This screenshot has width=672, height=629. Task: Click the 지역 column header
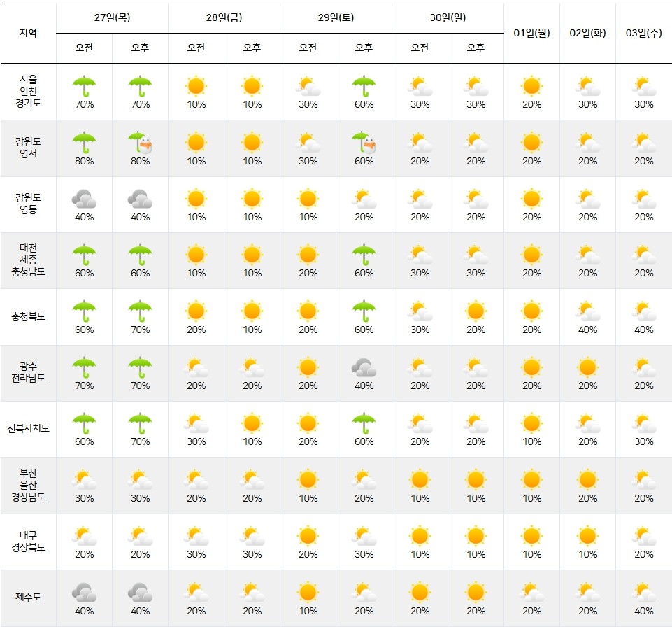coord(28,33)
